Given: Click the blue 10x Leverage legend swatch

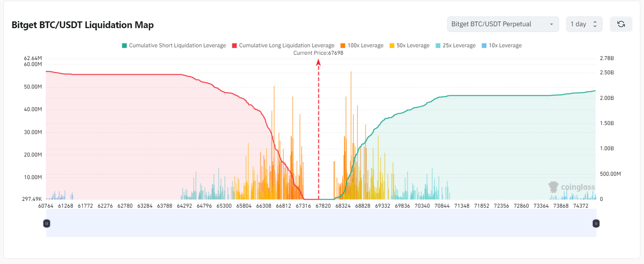Looking at the screenshot, I should pyautogui.click(x=484, y=45).
